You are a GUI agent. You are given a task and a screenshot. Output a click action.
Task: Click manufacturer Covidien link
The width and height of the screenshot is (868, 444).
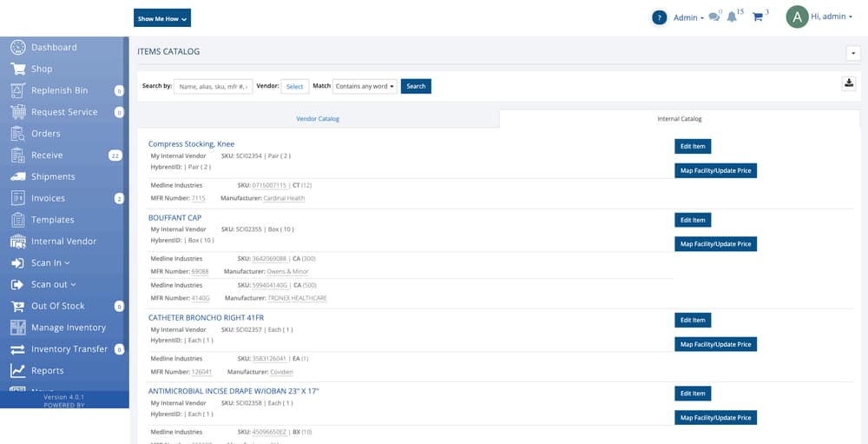282,372
